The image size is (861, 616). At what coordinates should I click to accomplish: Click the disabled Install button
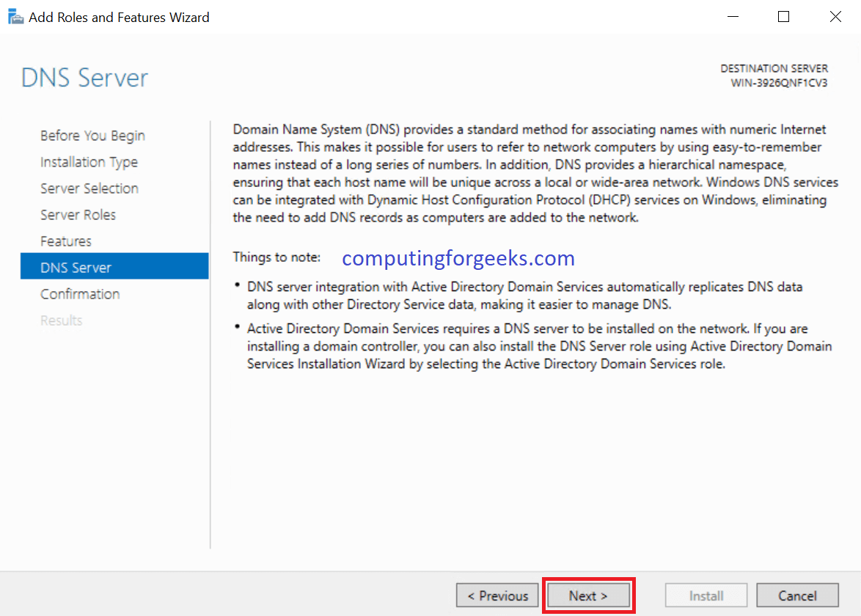[x=706, y=595]
